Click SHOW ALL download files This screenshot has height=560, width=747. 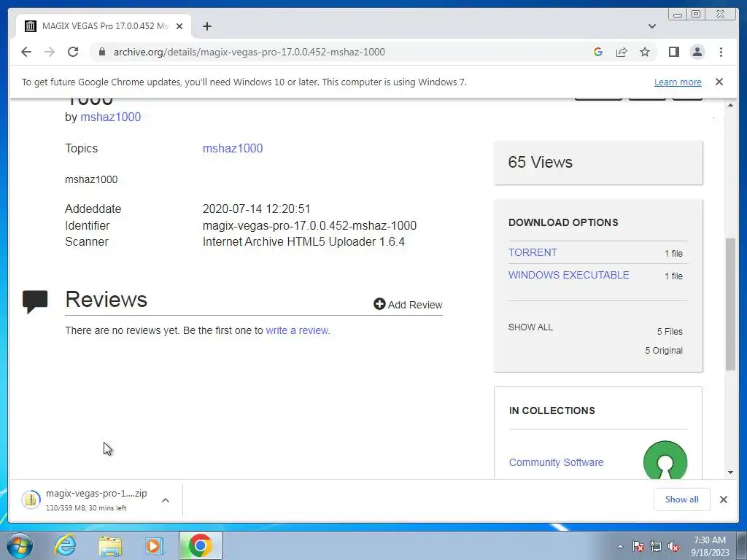[530, 327]
